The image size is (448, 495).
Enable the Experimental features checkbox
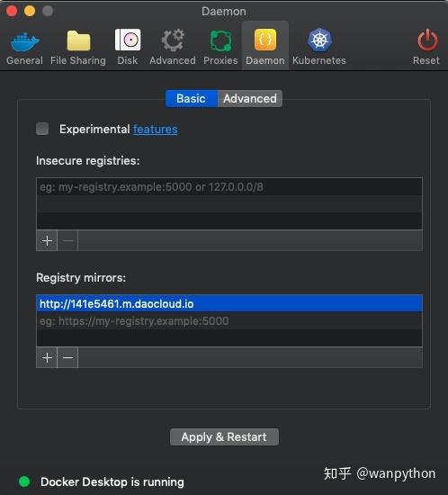(42, 129)
